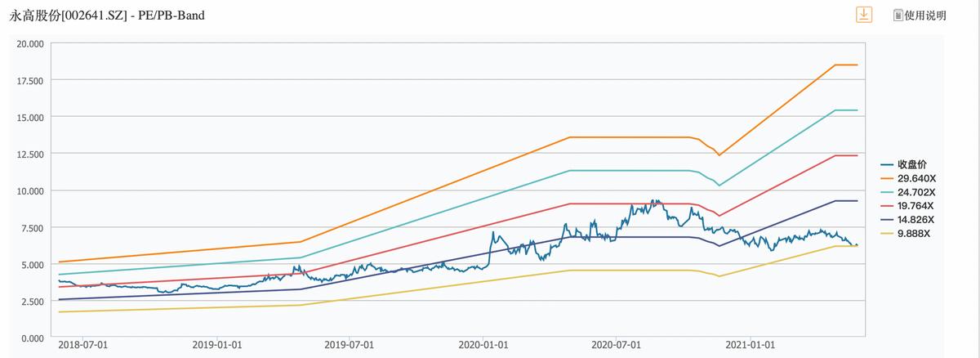Image resolution: width=980 pixels, height=358 pixels.
Task: Open the 使用说明 usage instructions link
Action: click(925, 16)
